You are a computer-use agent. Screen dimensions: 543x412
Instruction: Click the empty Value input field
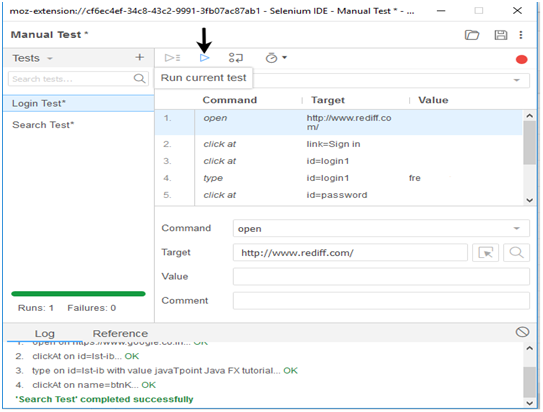(x=381, y=277)
